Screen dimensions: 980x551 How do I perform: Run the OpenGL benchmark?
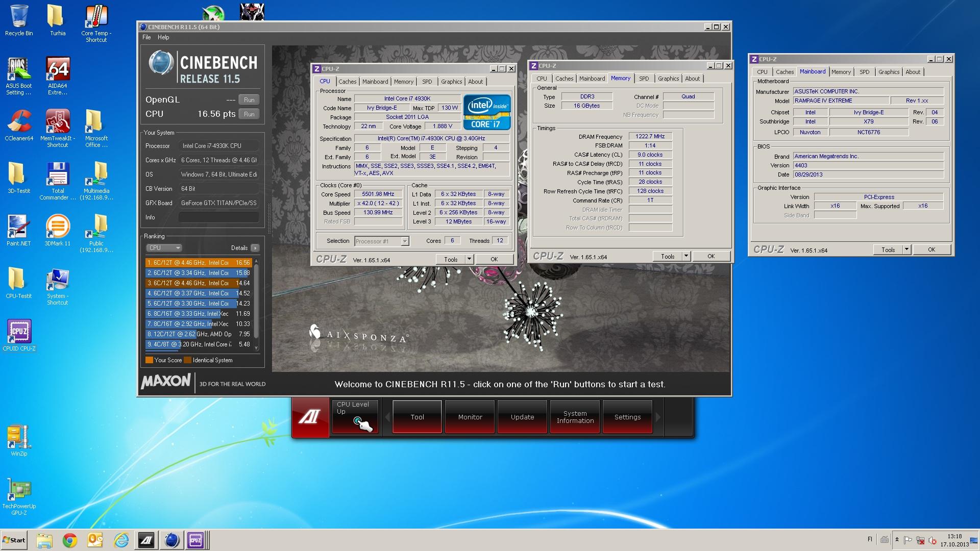click(x=249, y=99)
